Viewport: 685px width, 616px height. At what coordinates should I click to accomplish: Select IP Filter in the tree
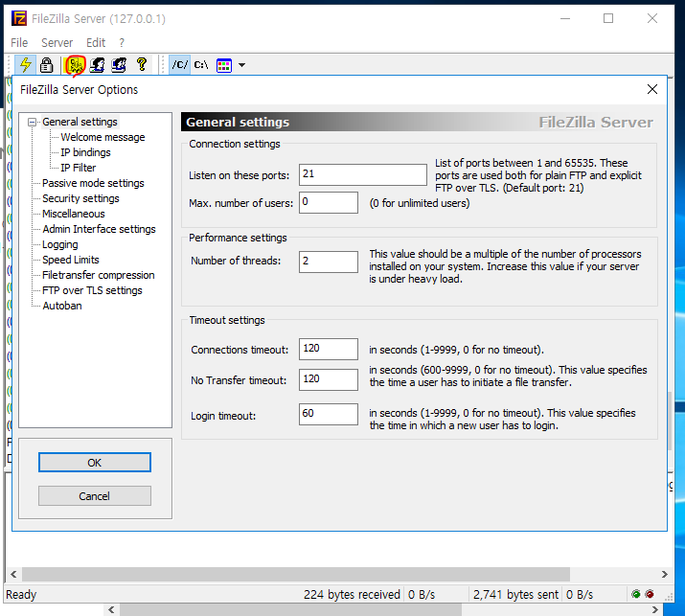(x=79, y=168)
